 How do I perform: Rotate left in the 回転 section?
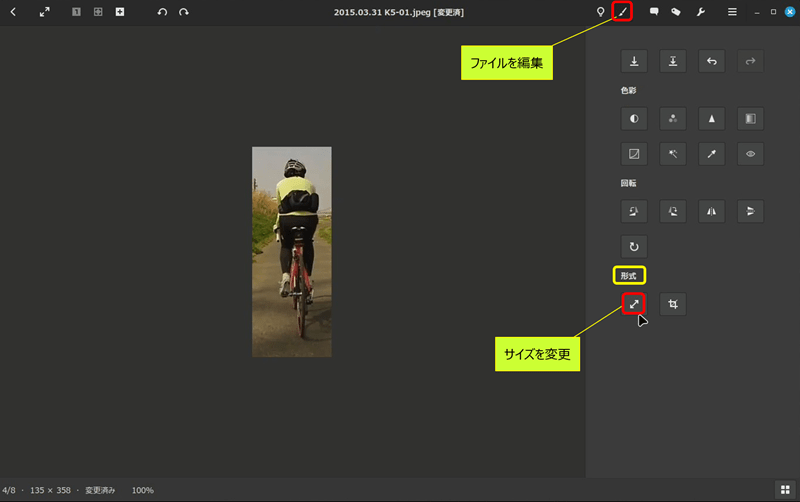click(634, 211)
